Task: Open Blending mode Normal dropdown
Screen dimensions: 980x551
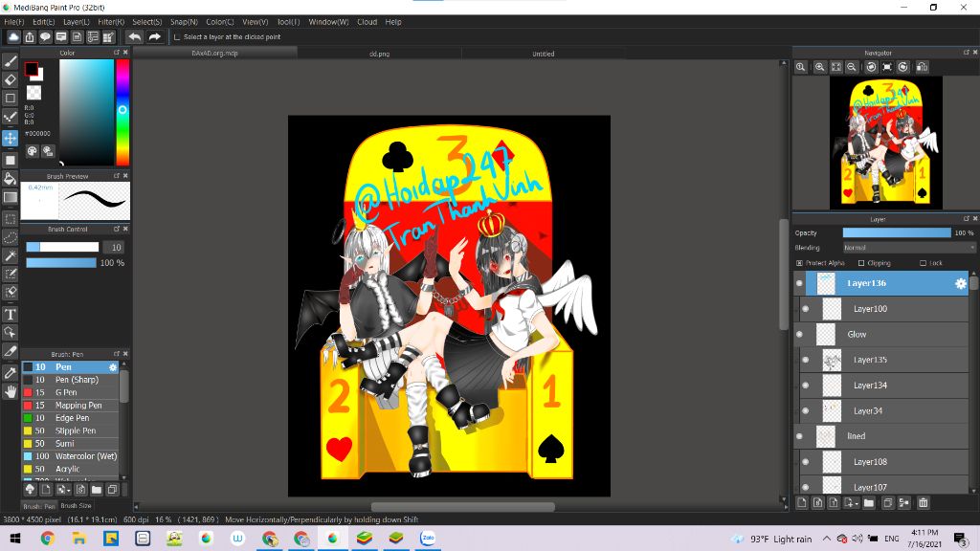Action: [909, 248]
